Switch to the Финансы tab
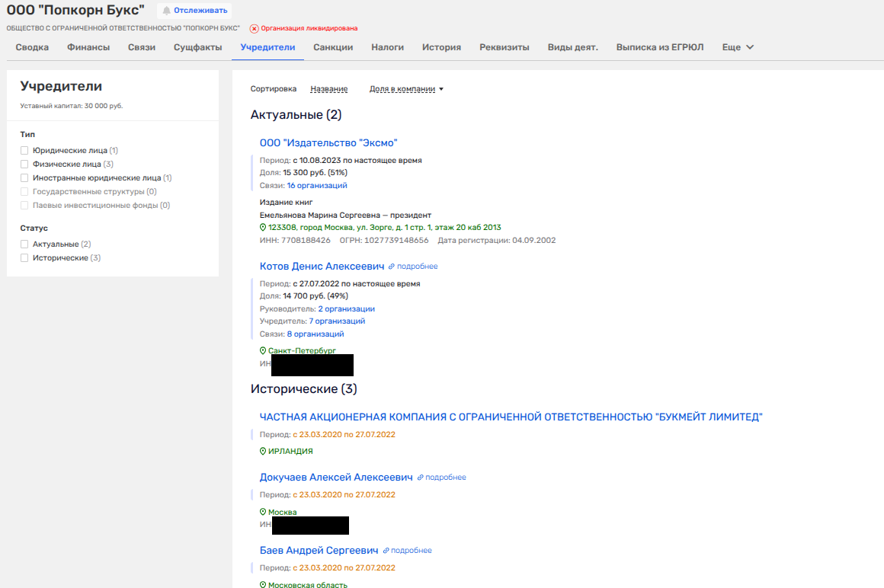The height and width of the screenshot is (588, 884). click(88, 47)
